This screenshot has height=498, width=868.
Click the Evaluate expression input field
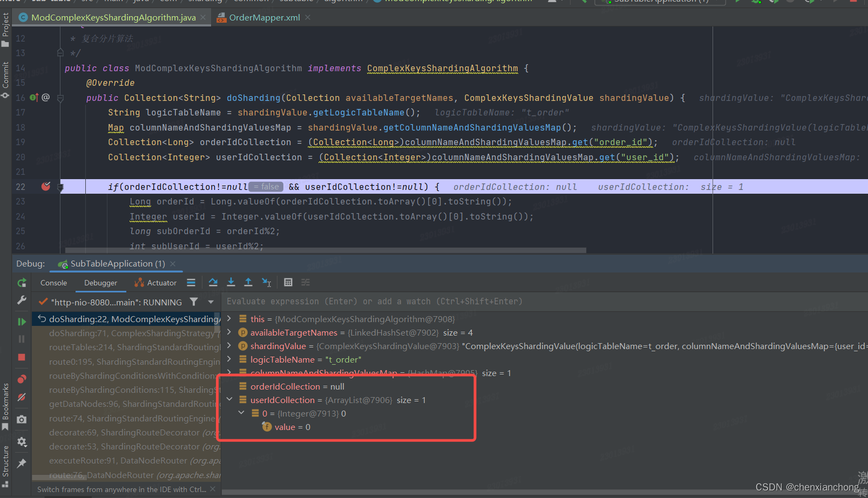(545, 302)
